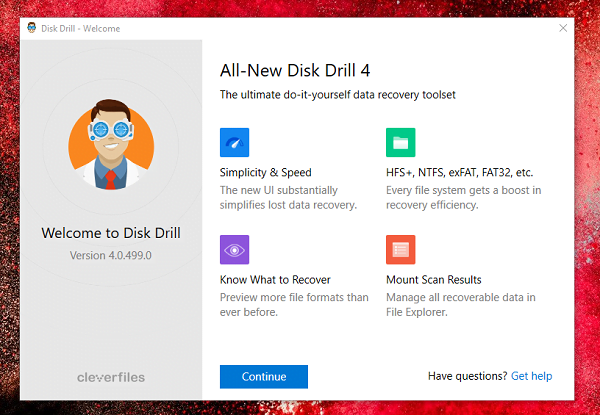Click the "ultimate do-it-yourself data recovery toolset" subtitle

point(338,94)
